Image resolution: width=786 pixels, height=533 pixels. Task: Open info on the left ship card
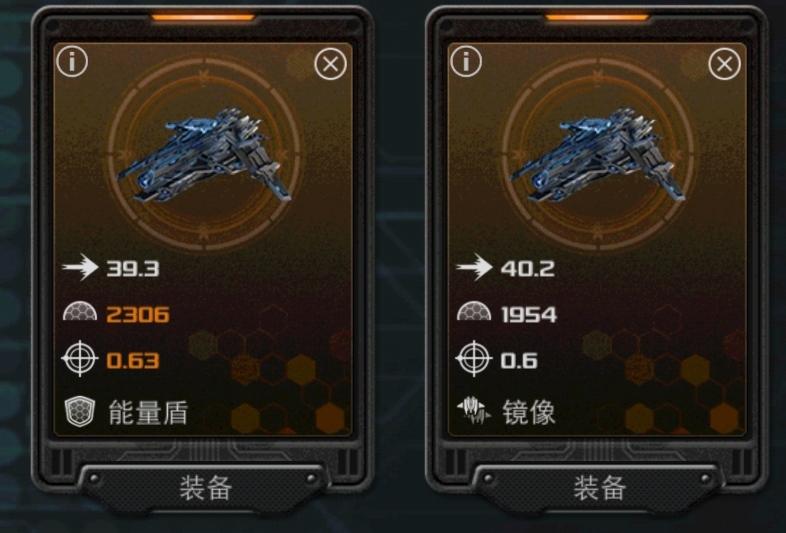point(72,62)
